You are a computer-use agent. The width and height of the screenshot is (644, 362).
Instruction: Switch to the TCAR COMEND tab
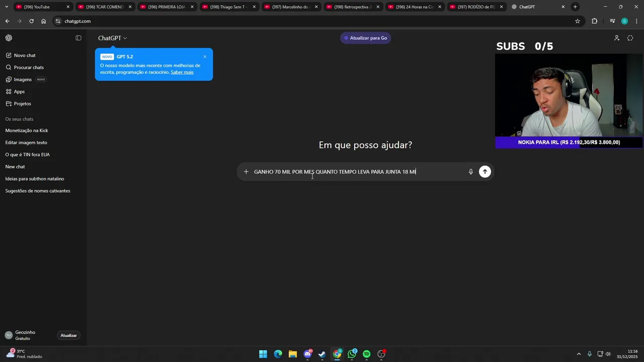coord(105,7)
